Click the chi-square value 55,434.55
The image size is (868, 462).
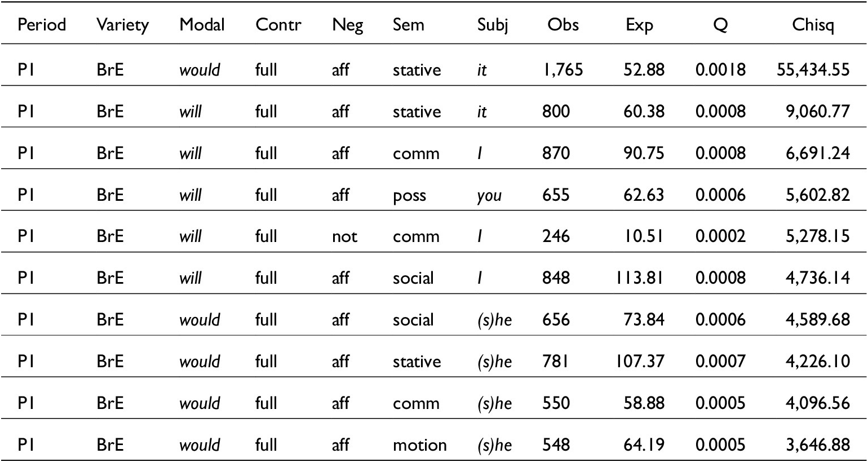point(813,70)
